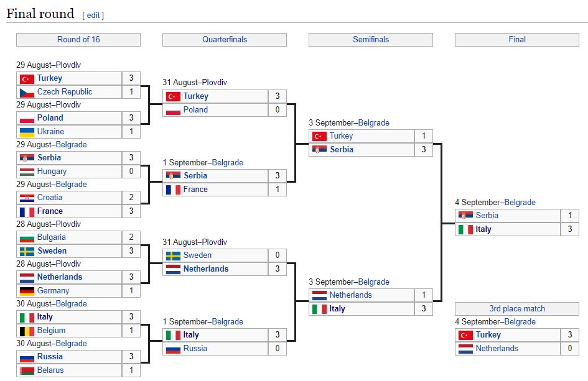Open Russia team link in Quarterfinals
The width and height of the screenshot is (588, 381).
click(195, 349)
